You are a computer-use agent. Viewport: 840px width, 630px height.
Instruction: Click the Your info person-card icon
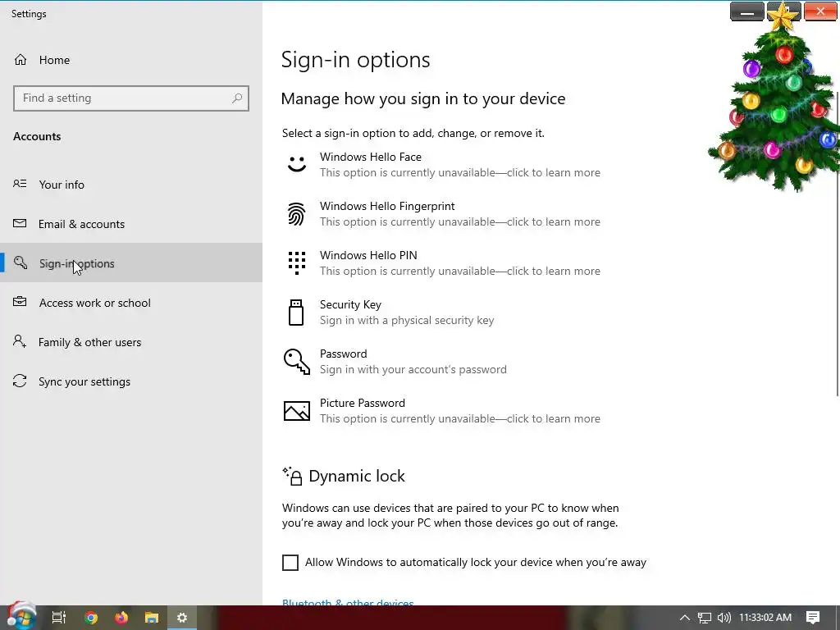pyautogui.click(x=20, y=184)
